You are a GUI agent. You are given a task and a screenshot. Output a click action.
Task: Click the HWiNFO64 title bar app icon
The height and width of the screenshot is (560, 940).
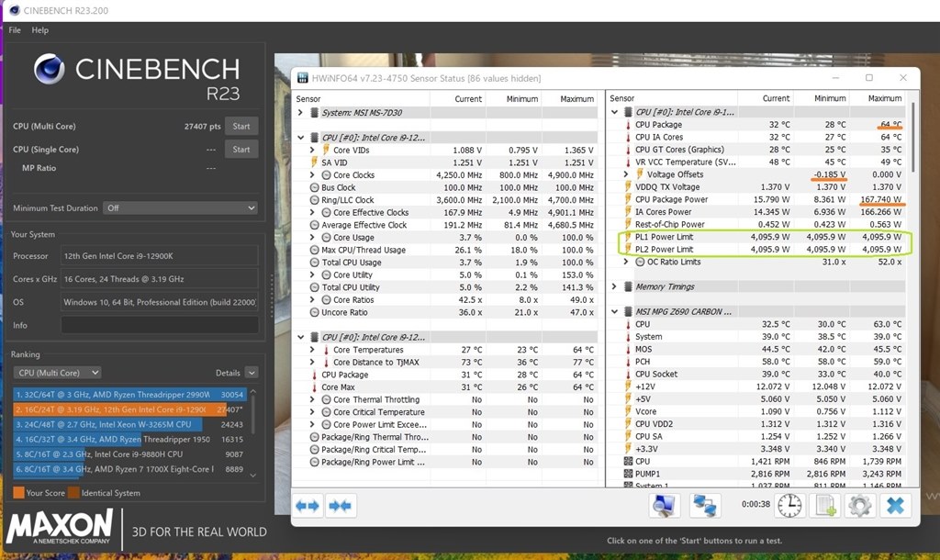point(303,78)
